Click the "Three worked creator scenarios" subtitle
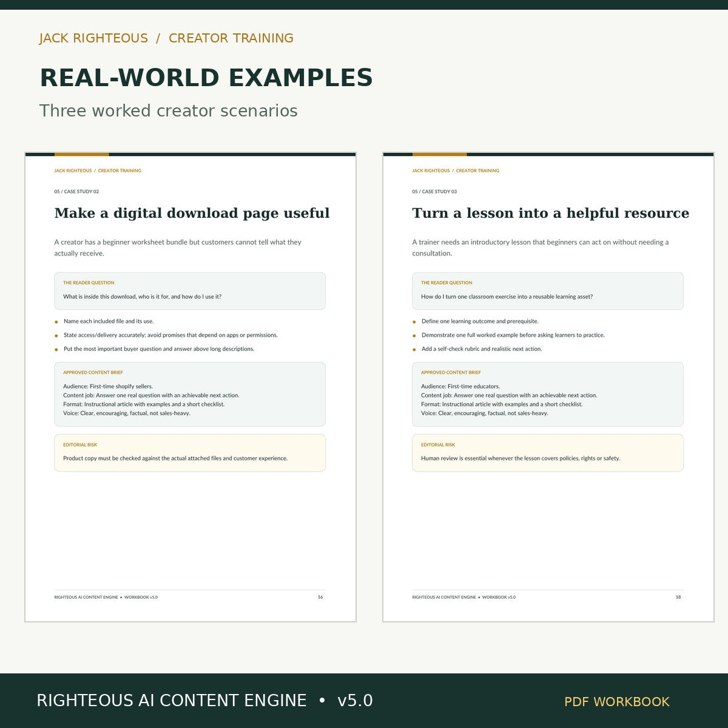Viewport: 728px width, 728px height. 169,111
